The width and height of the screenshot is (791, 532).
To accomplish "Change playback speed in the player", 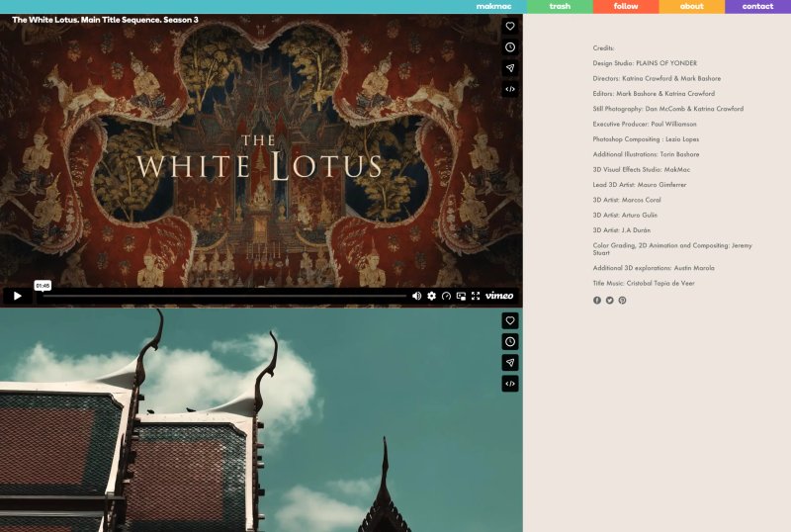I will click(446, 296).
